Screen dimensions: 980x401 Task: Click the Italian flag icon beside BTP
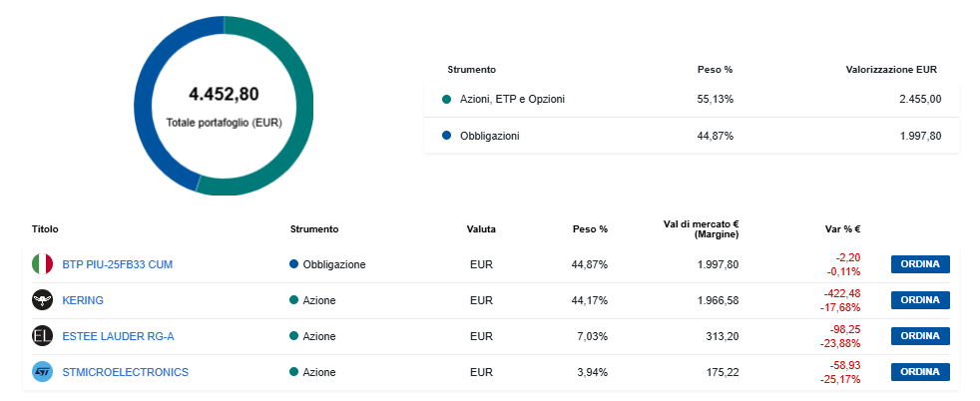point(42,264)
